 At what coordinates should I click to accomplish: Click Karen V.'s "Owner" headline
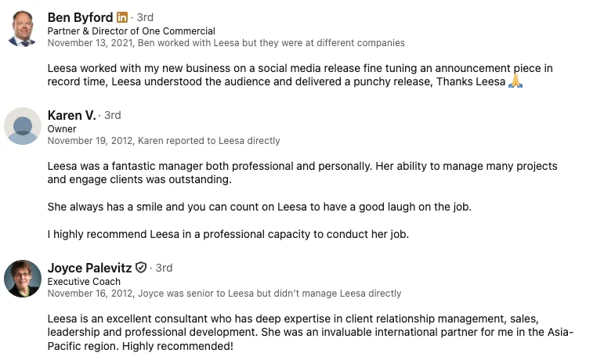coord(62,129)
